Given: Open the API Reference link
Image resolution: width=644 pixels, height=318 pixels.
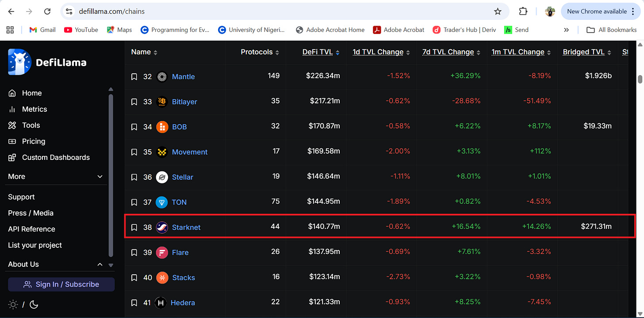Looking at the screenshot, I should click(31, 229).
